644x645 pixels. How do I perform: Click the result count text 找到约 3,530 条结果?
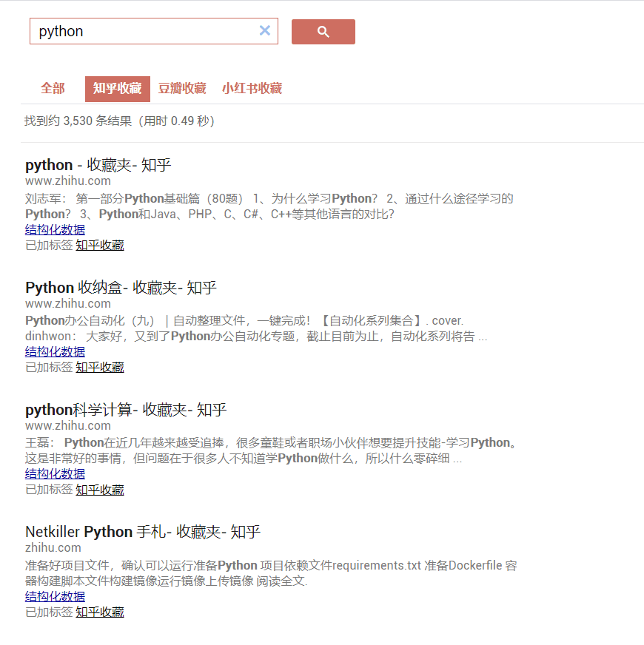[x=119, y=121]
